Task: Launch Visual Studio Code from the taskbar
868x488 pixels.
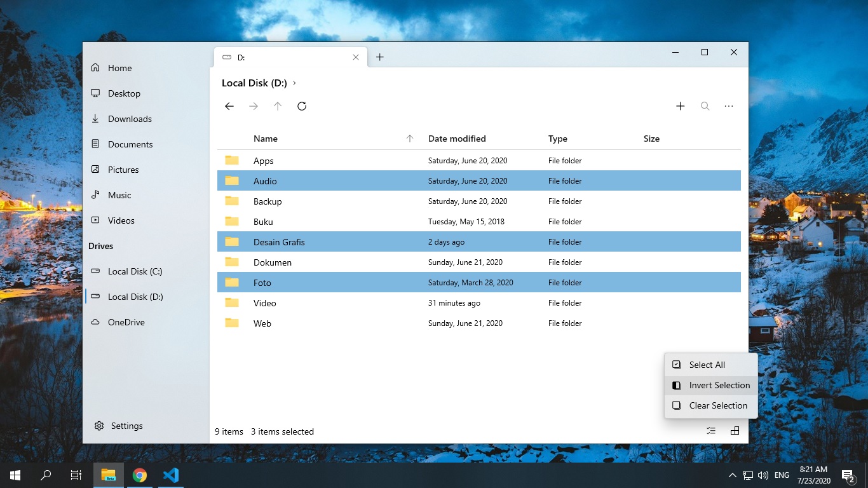Action: pos(170,475)
